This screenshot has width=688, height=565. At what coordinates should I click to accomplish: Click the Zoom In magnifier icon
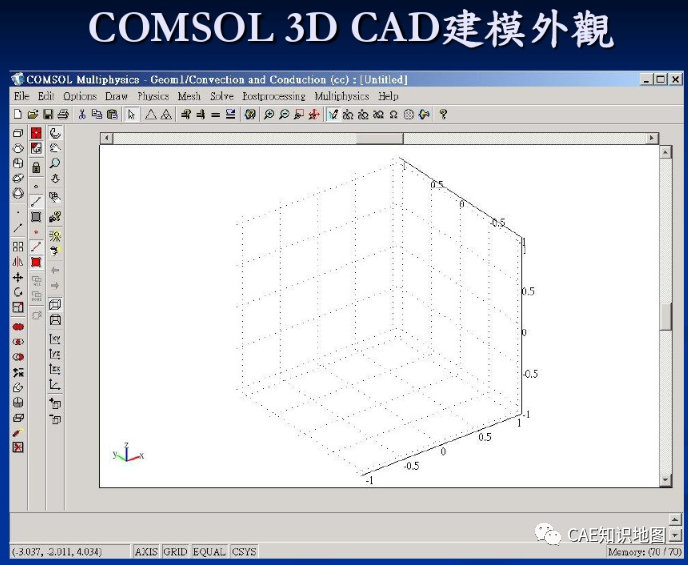pyautogui.click(x=269, y=114)
